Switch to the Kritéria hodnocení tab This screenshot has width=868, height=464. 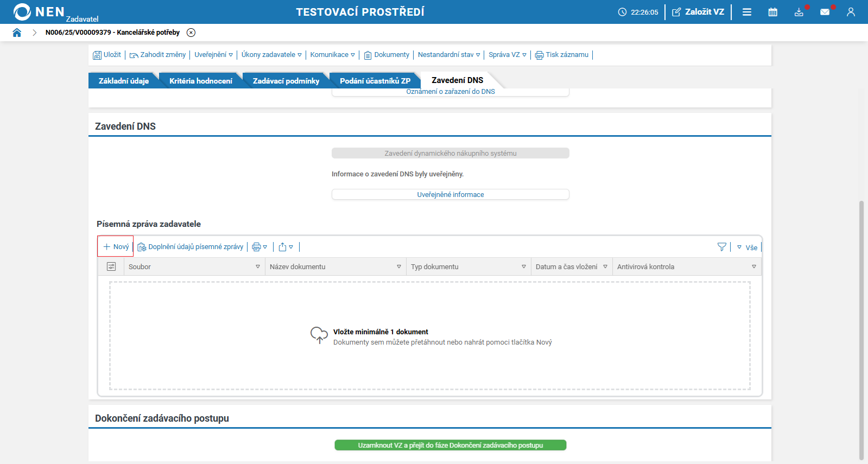tap(201, 81)
